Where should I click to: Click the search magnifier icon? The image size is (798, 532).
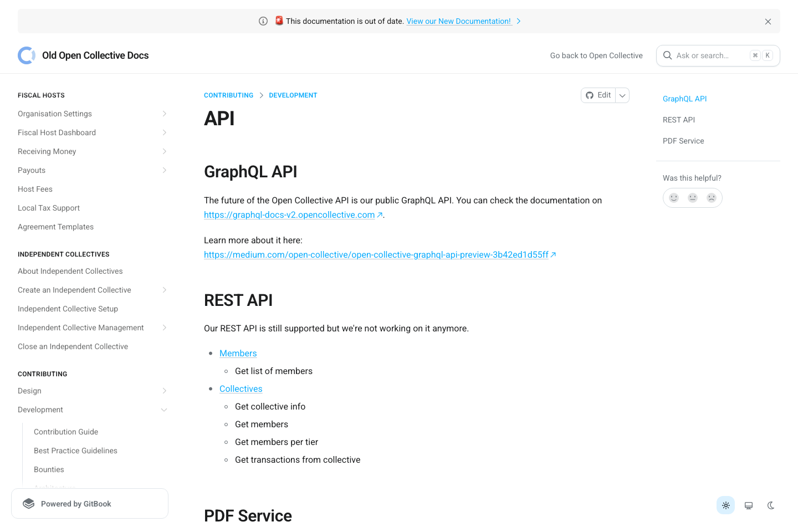(x=667, y=55)
